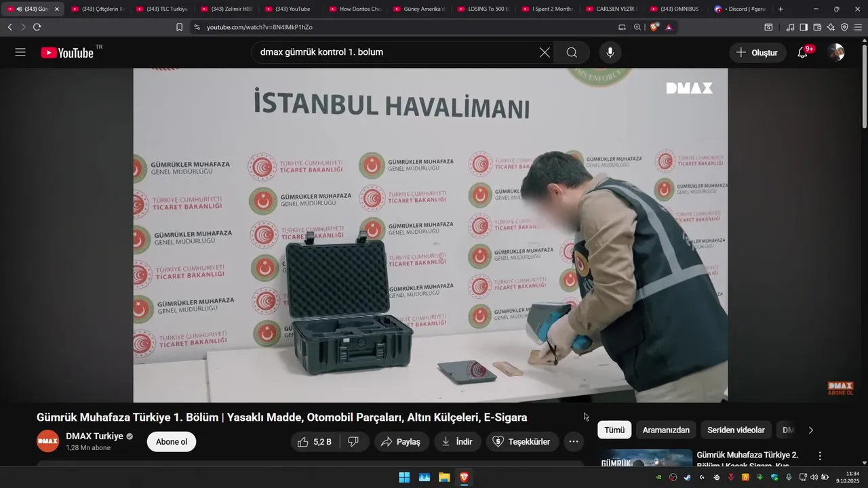Open Brave VPN shield icon

click(844, 27)
